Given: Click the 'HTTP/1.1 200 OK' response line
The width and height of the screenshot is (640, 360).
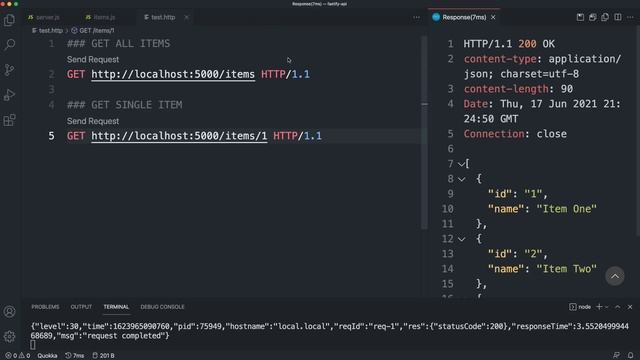Looking at the screenshot, I should click(509, 44).
